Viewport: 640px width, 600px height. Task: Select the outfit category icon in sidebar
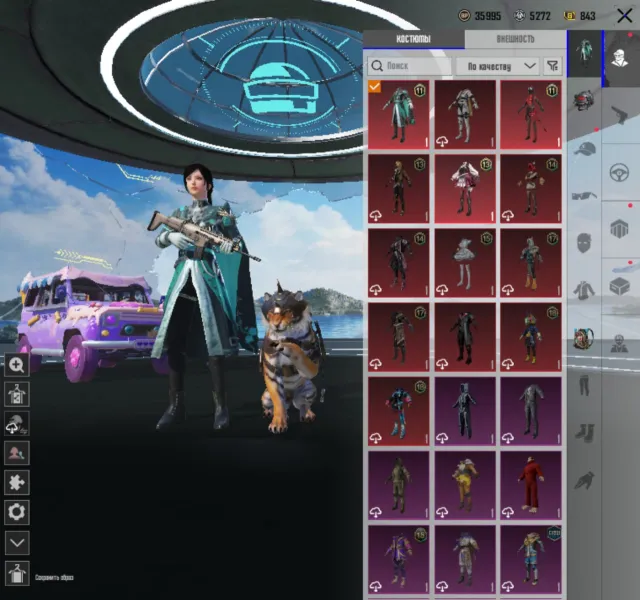(584, 53)
